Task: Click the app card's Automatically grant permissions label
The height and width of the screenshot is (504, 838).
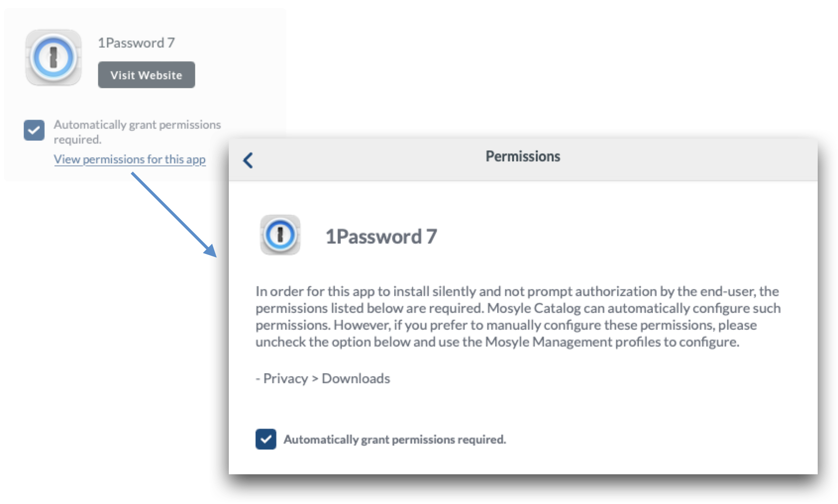Action: pyautogui.click(x=137, y=132)
